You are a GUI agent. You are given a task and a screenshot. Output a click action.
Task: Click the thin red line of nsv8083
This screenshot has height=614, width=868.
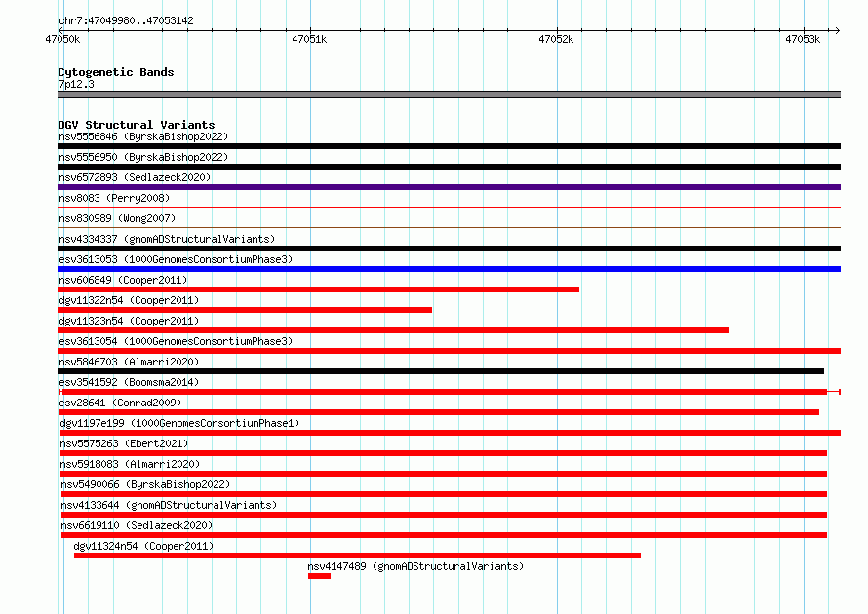[449, 208]
